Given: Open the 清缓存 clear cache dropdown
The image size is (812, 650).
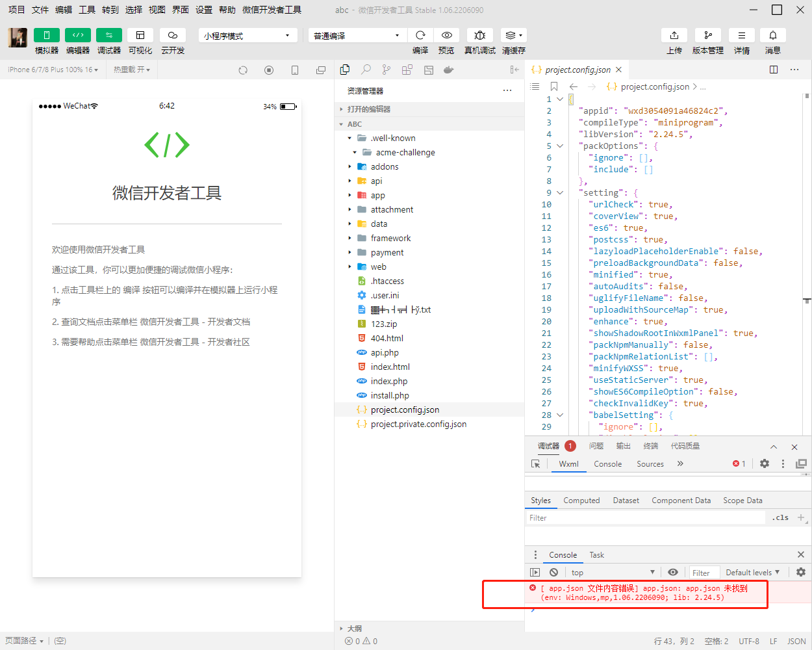Looking at the screenshot, I should click(x=514, y=35).
